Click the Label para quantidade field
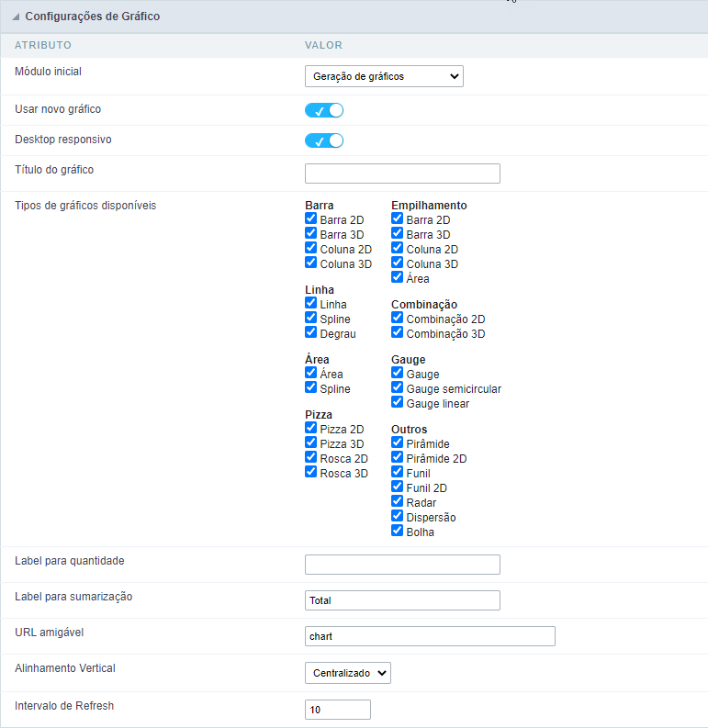The height and width of the screenshot is (728, 708). (402, 565)
